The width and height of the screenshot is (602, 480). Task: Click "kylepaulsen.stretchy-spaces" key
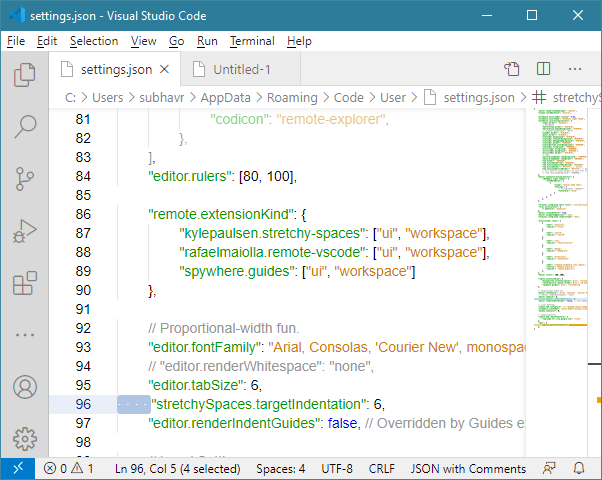[272, 233]
